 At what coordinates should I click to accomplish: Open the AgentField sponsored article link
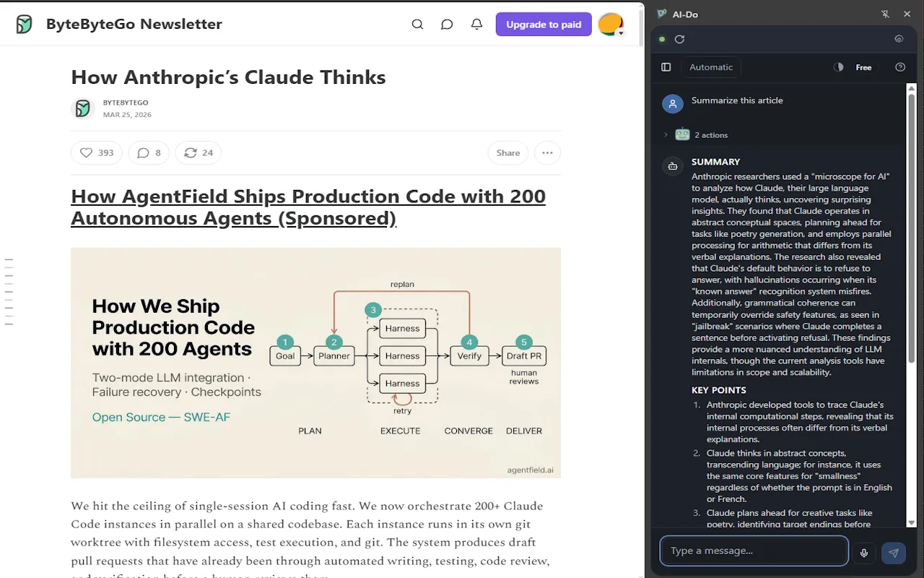[308, 207]
